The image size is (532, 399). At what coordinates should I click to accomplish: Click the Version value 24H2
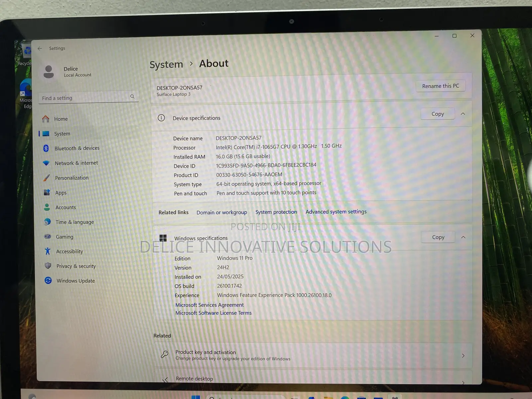(x=223, y=267)
